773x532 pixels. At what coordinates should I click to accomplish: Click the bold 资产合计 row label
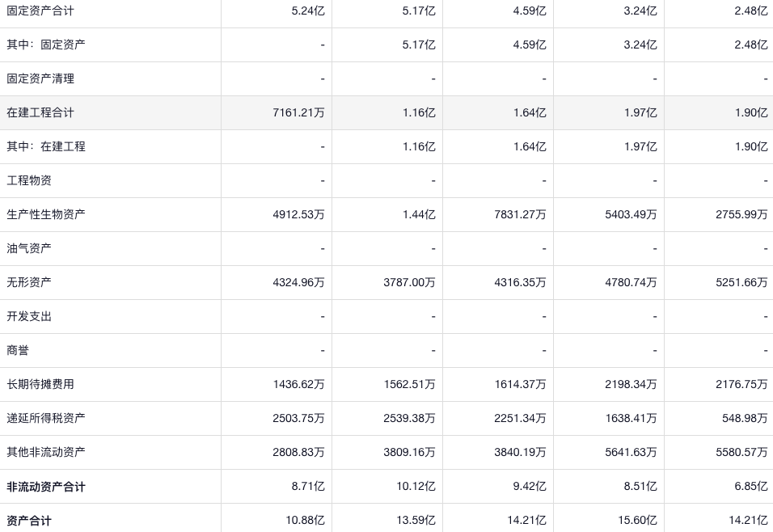pos(29,521)
